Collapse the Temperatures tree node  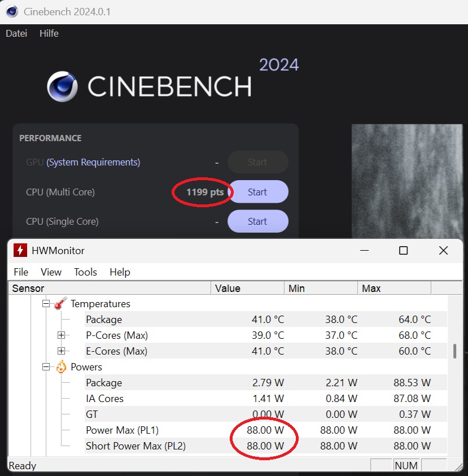click(x=46, y=304)
